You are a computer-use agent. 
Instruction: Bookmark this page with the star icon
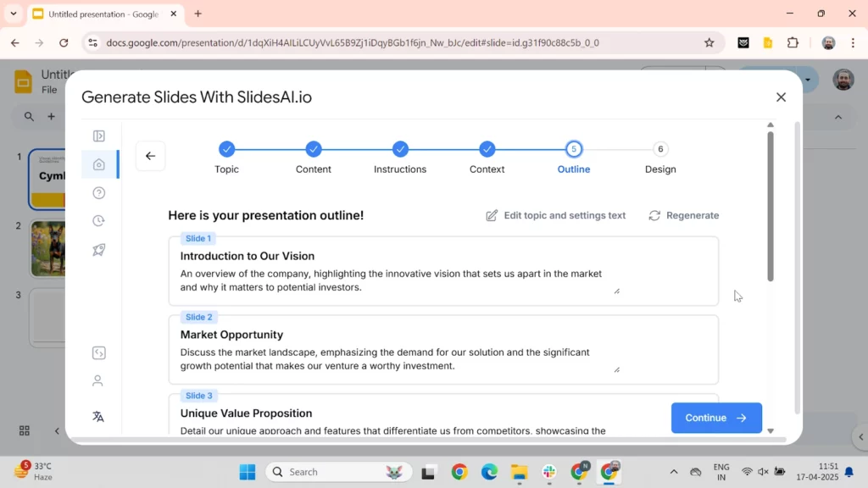709,42
